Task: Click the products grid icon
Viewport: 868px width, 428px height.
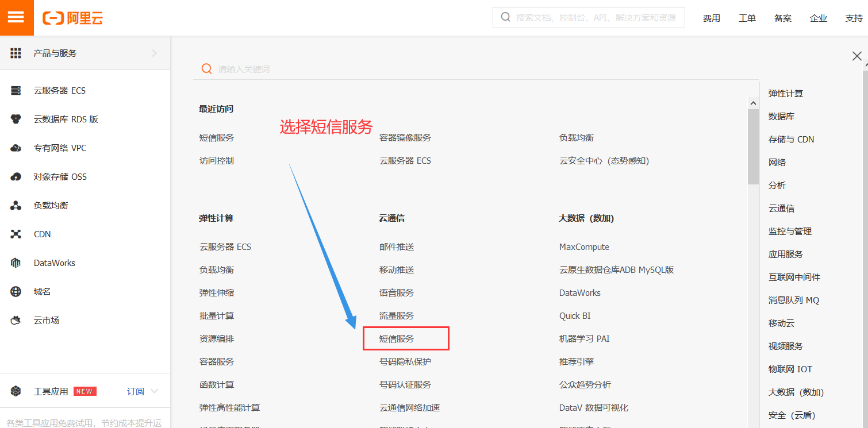Action: pos(16,53)
